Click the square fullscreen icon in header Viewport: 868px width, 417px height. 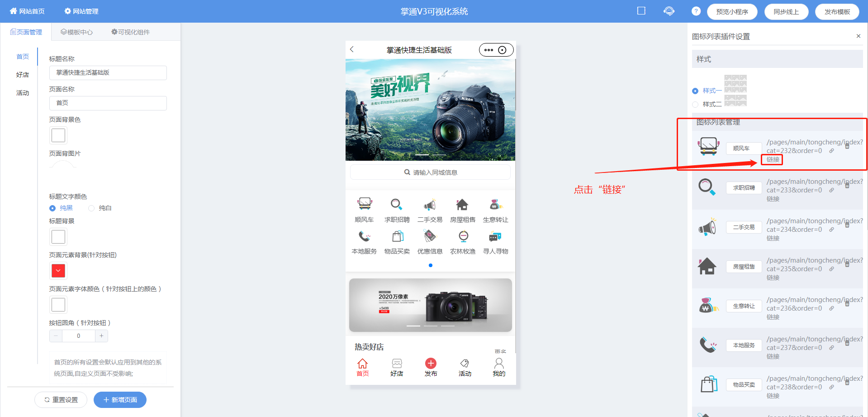(x=641, y=11)
